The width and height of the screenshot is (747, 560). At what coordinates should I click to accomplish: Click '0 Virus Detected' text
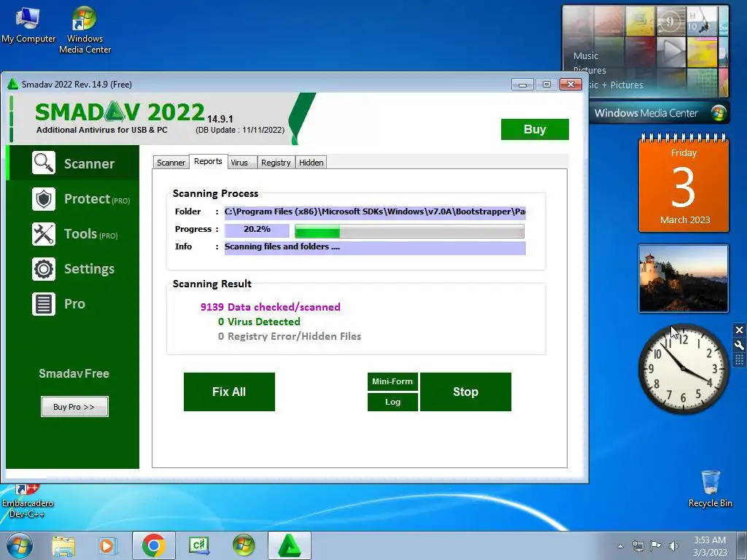pos(259,322)
